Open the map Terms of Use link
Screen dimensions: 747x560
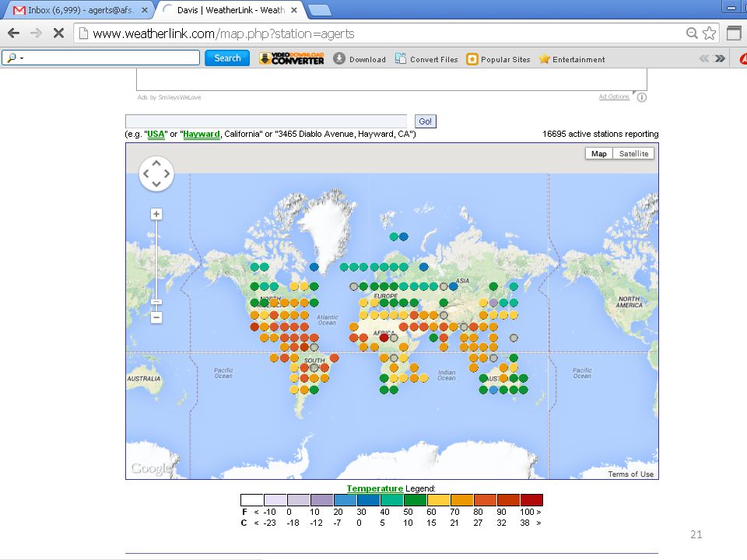tap(631, 474)
